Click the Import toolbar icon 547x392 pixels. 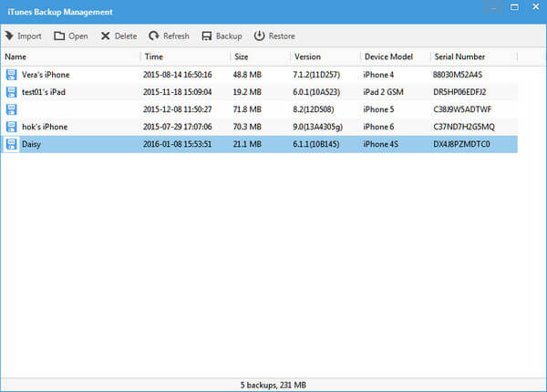[10, 36]
